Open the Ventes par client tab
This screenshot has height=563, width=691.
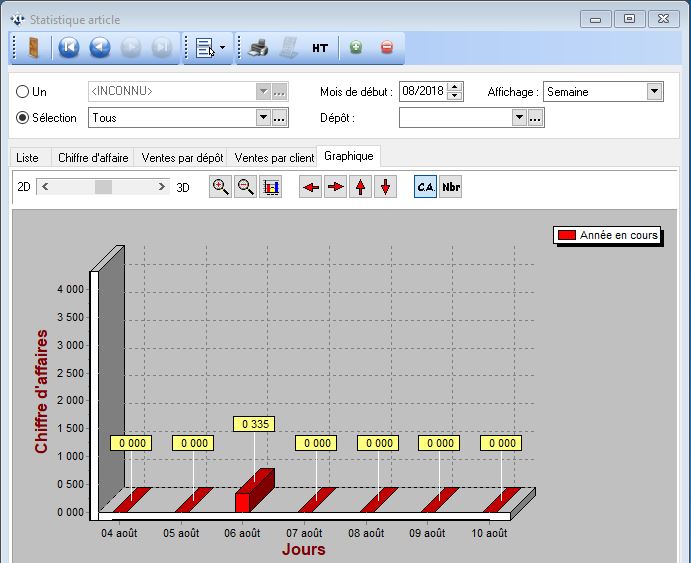pyautogui.click(x=274, y=157)
